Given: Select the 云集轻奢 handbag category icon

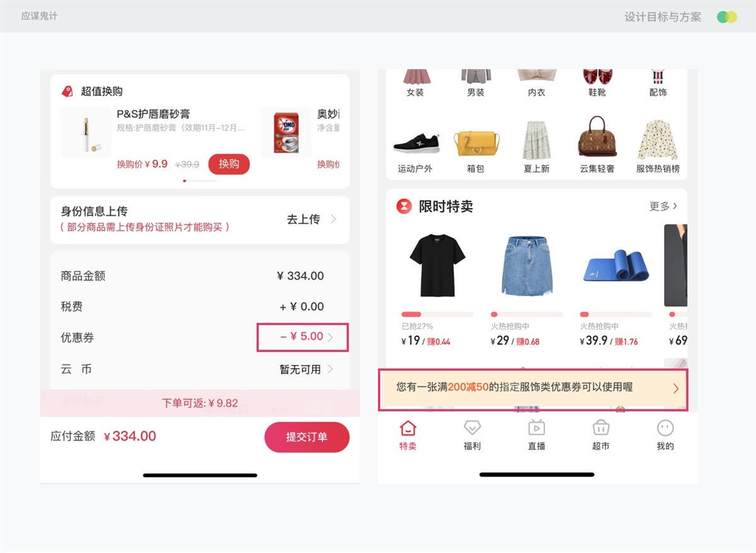Looking at the screenshot, I should (597, 136).
